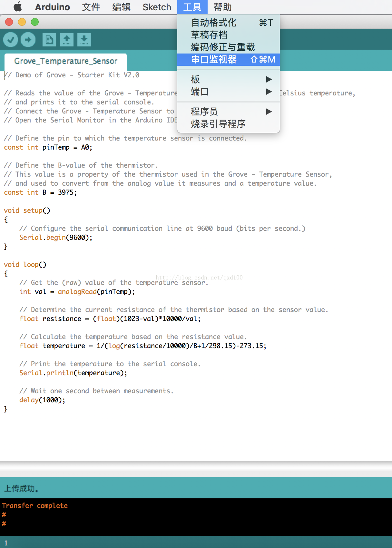Open the Sketch menu

157,7
